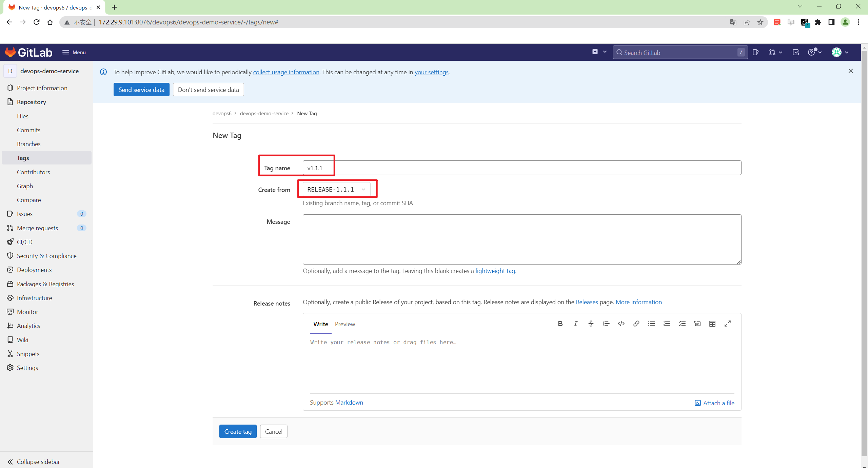Screen dimensions: 868x468
Task: Apply italic text formatting
Action: (575, 324)
